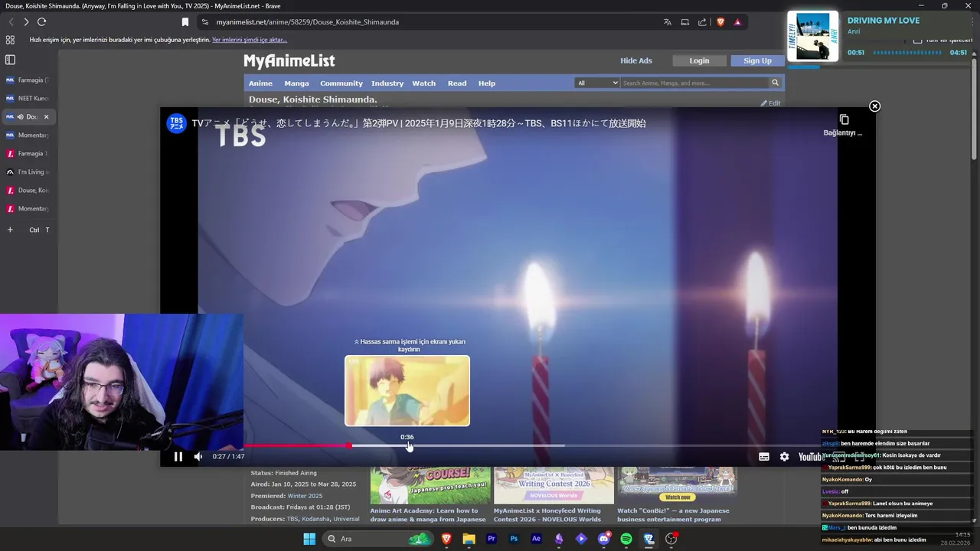Open Discord from the taskbar
The width and height of the screenshot is (980, 551).
tap(603, 539)
